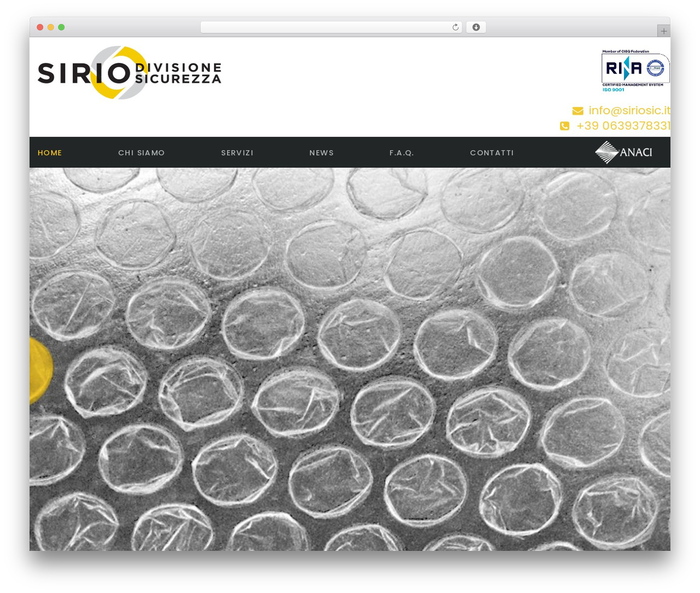Email info@siriosic.it via the link
Screen dimensions: 700x593
(x=629, y=111)
